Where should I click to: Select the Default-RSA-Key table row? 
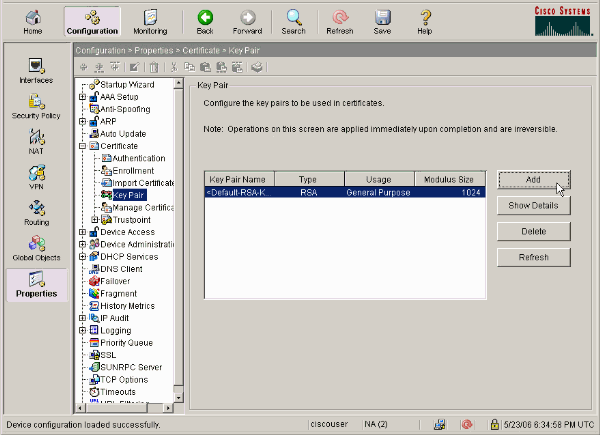point(345,192)
